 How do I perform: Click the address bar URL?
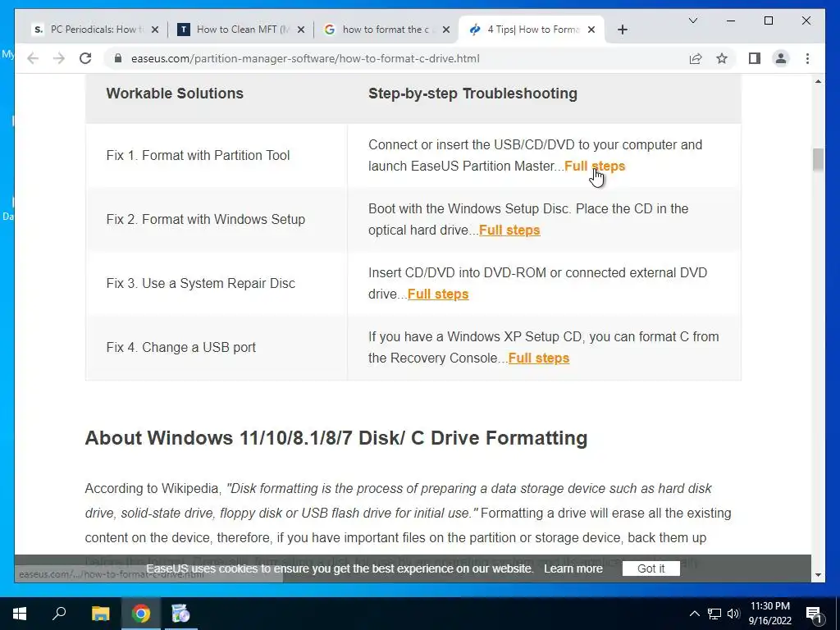click(x=305, y=58)
